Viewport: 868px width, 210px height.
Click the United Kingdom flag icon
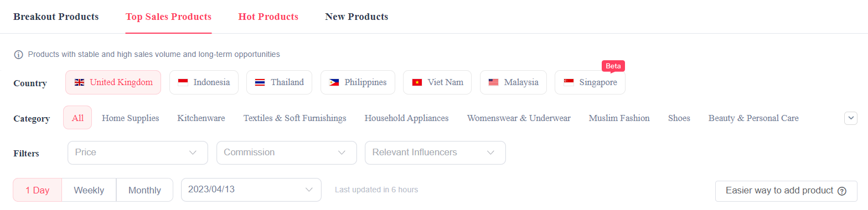tap(80, 82)
